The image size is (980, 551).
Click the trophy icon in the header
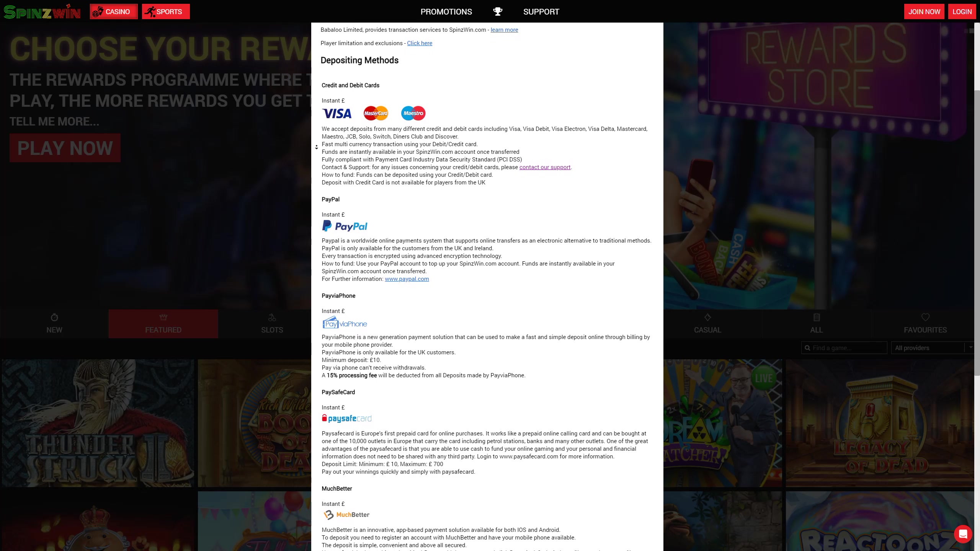[x=497, y=11]
